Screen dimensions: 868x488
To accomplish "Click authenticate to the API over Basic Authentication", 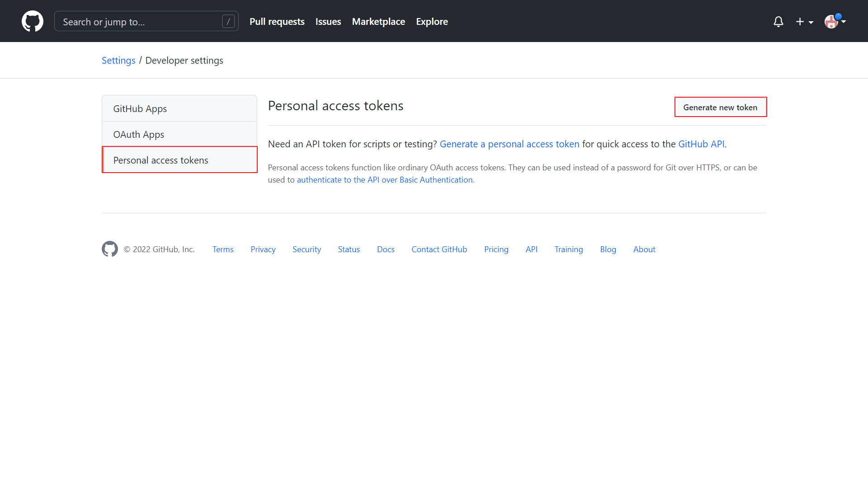I will [385, 180].
